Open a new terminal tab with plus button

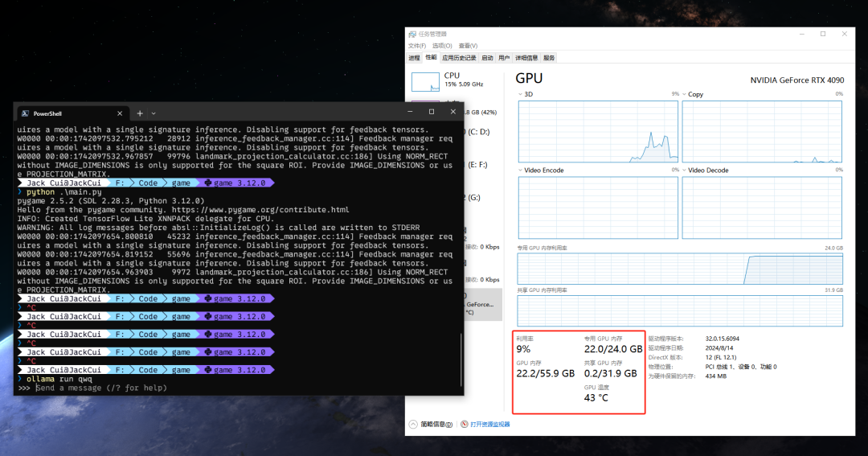pos(140,113)
